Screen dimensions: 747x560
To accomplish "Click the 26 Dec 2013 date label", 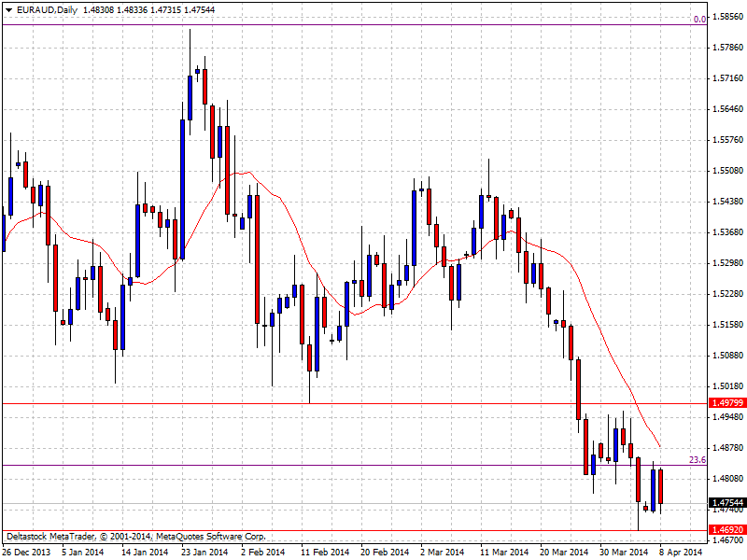I will click(x=26, y=552).
